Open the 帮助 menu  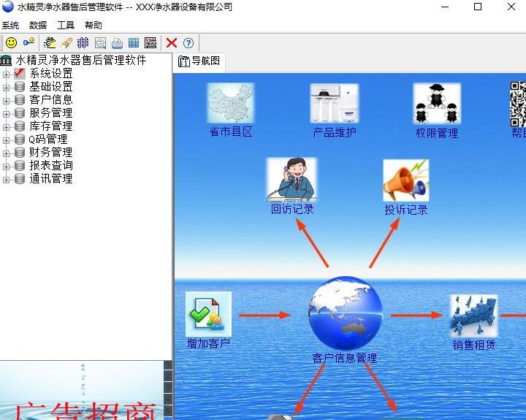(94, 25)
